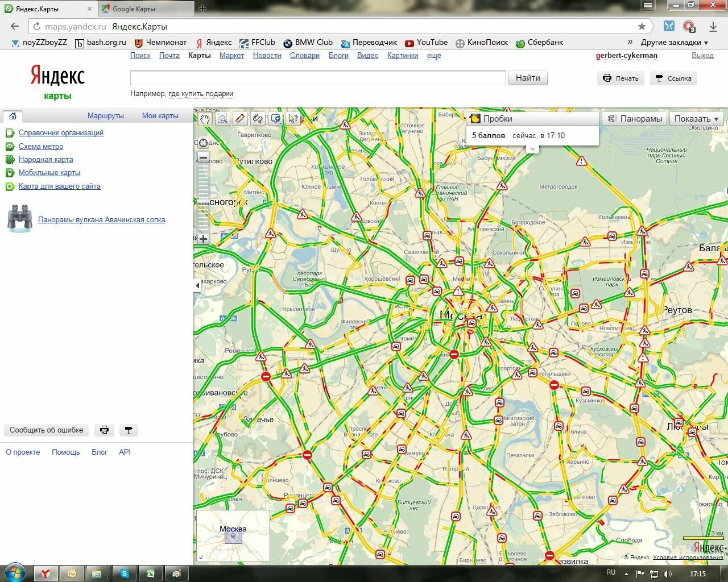
Task: Expand the ещё more services menu
Action: coord(434,56)
